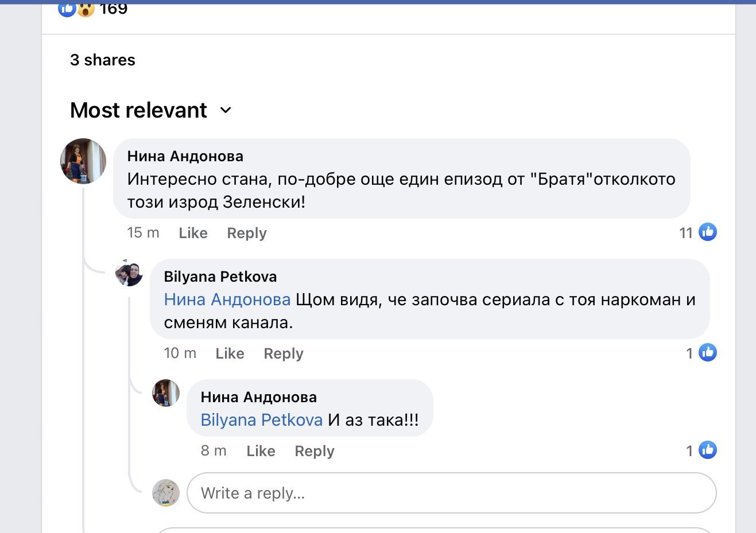Expand the Most relevant sort dropdown

click(151, 110)
